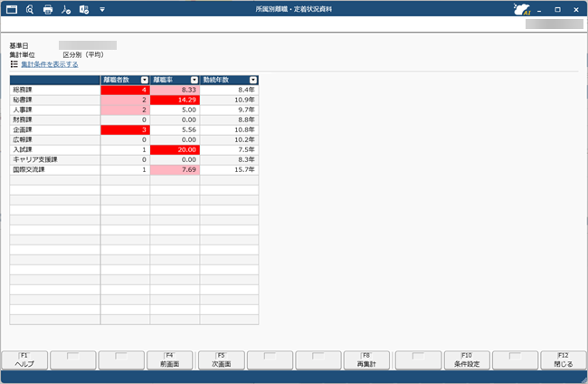
Task: Click the 5.00 turnover rate cell
Action: point(175,110)
